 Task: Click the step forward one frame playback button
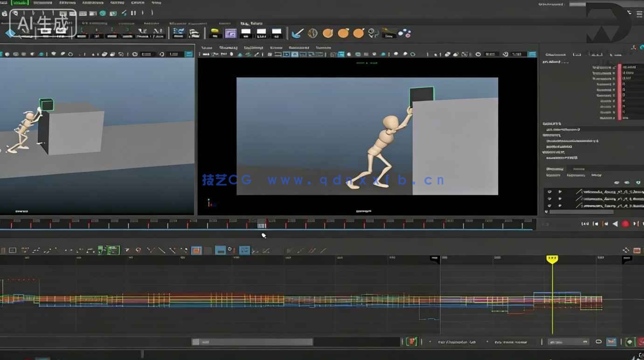pos(635,224)
